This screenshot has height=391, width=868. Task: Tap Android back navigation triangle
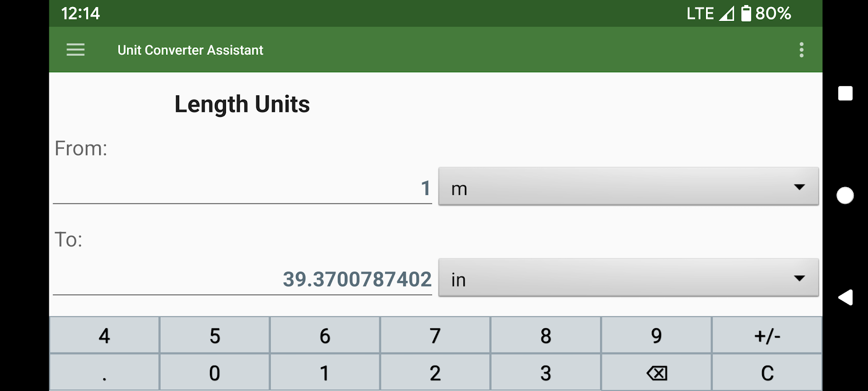(845, 297)
